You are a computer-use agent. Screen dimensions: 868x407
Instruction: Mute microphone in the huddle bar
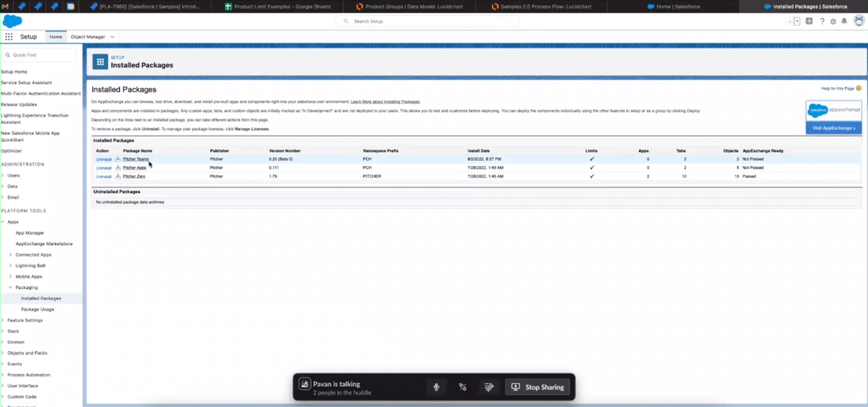click(436, 387)
